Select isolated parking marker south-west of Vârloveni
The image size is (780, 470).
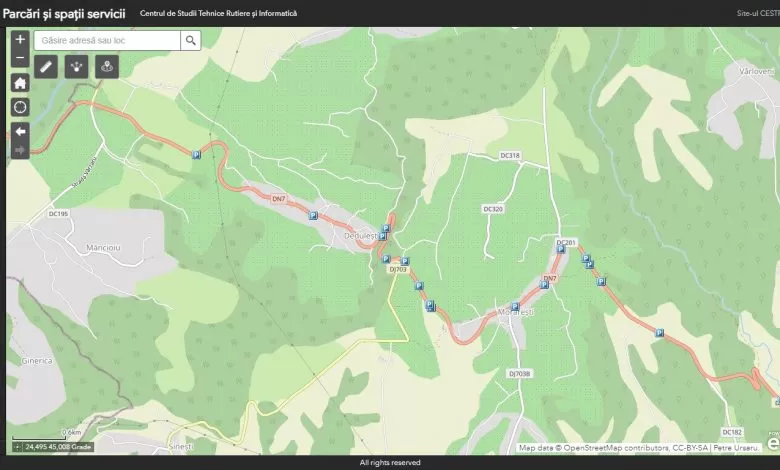(x=659, y=333)
